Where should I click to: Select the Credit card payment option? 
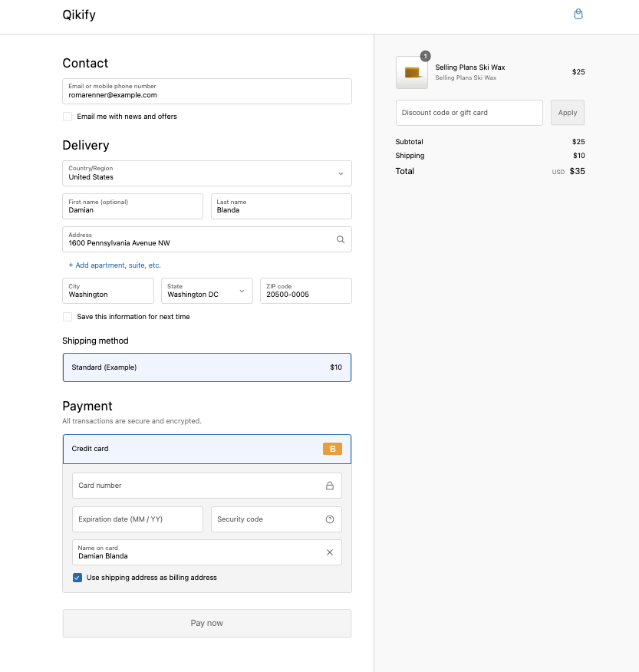207,449
